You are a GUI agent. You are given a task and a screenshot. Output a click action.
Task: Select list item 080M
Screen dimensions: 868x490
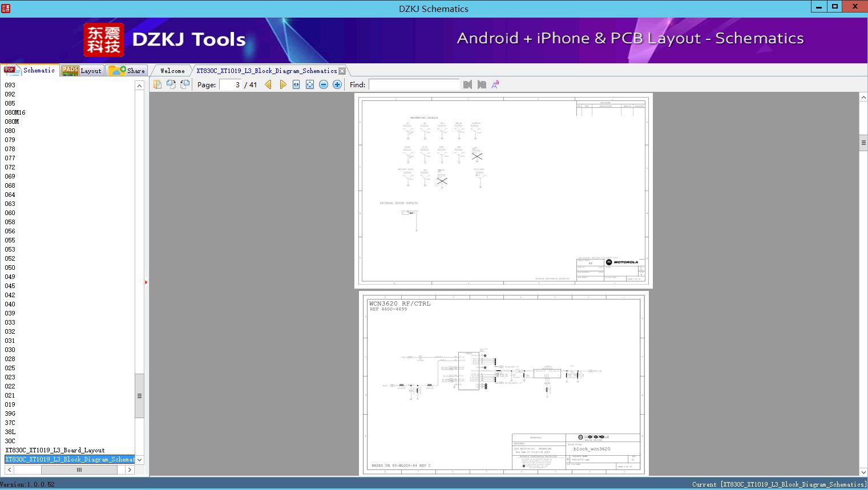(12, 122)
